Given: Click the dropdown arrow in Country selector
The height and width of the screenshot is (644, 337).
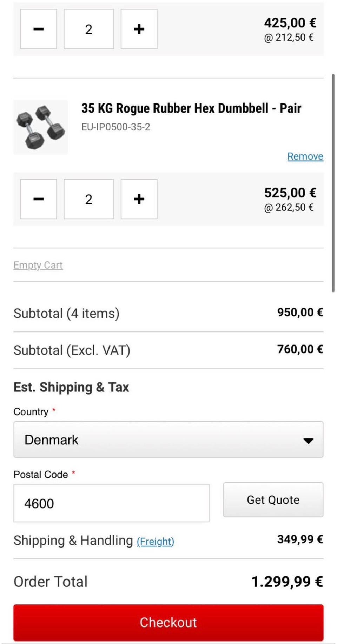Looking at the screenshot, I should pos(308,441).
